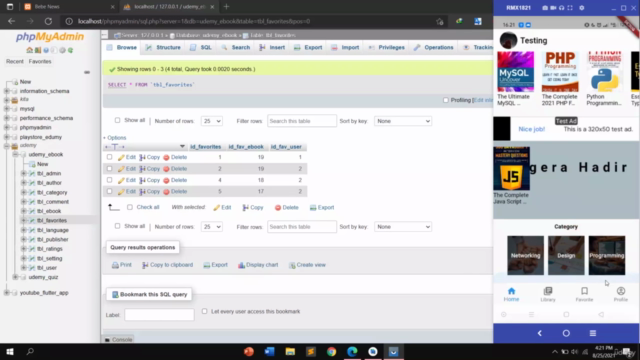Expand the udemy_quiz tree node
The height and width of the screenshot is (360, 640).
point(16,277)
